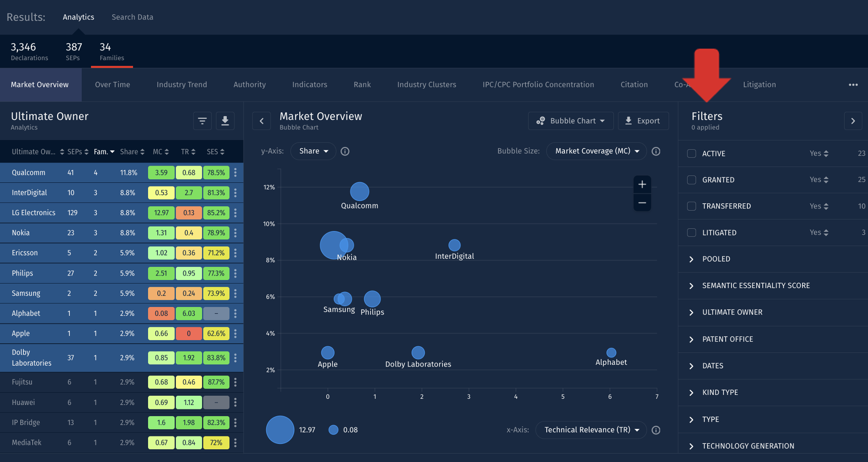Screen dimensions: 868x462
Task: Open the Nokia row options menu
Action: tap(236, 233)
